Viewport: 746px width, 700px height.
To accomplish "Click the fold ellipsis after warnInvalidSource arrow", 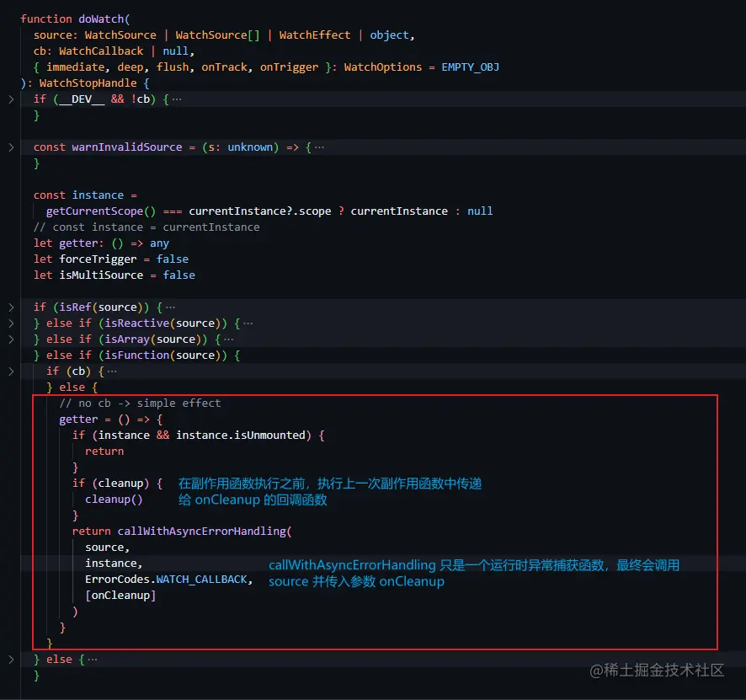I will (319, 147).
